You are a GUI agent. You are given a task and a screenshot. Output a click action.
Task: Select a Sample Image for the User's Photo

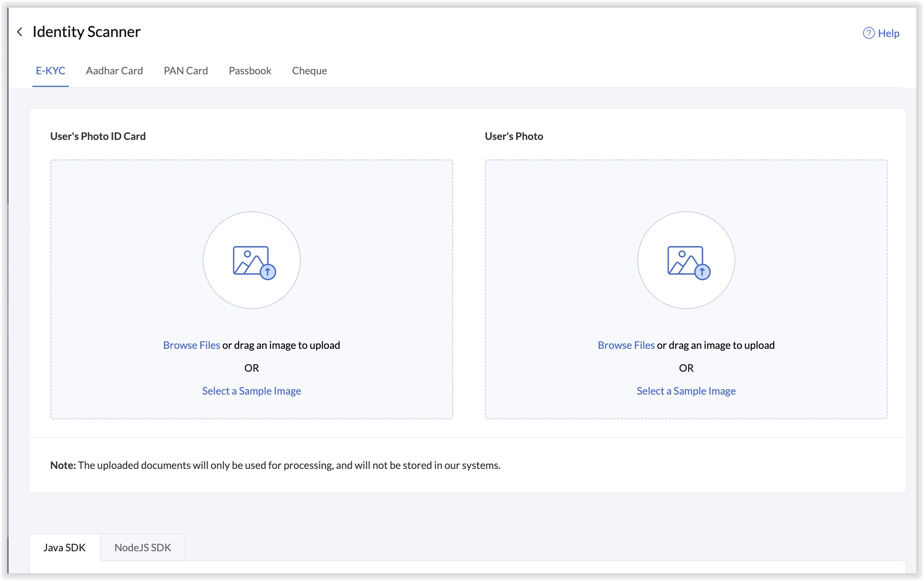pyautogui.click(x=686, y=391)
